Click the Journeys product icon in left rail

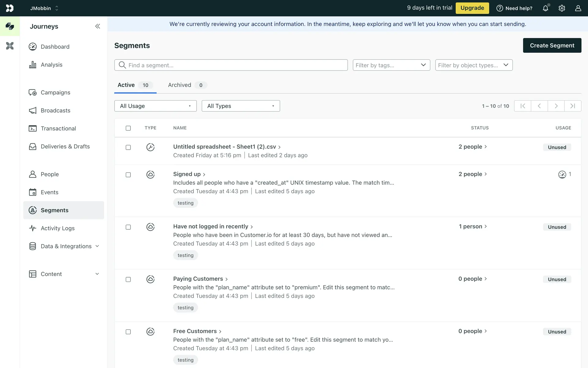tap(10, 26)
